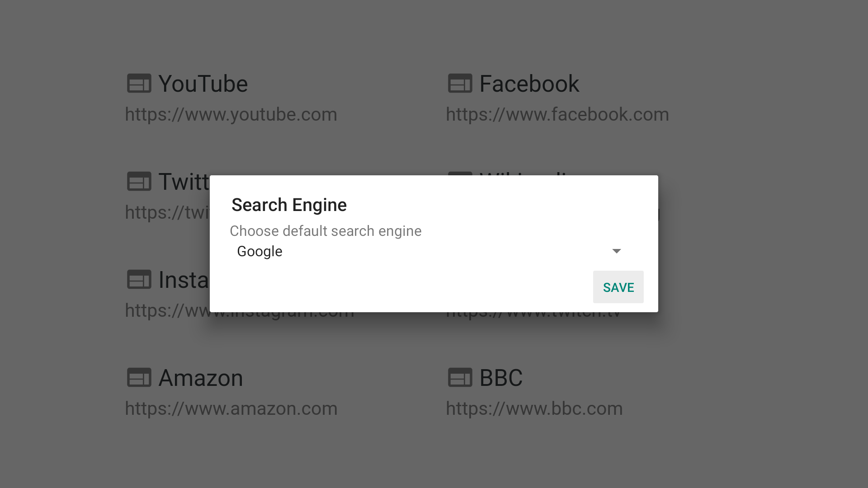
Task: Click the Twitter bookmark icon
Action: [x=139, y=182]
